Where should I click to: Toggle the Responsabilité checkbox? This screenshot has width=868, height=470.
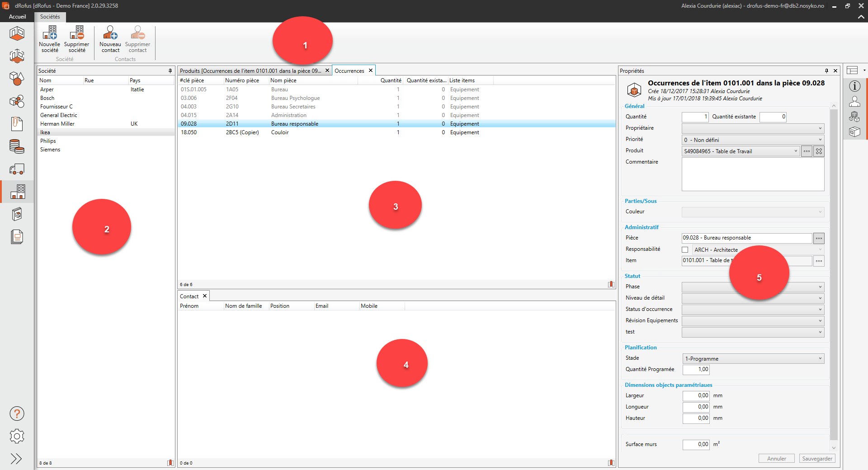pos(685,250)
